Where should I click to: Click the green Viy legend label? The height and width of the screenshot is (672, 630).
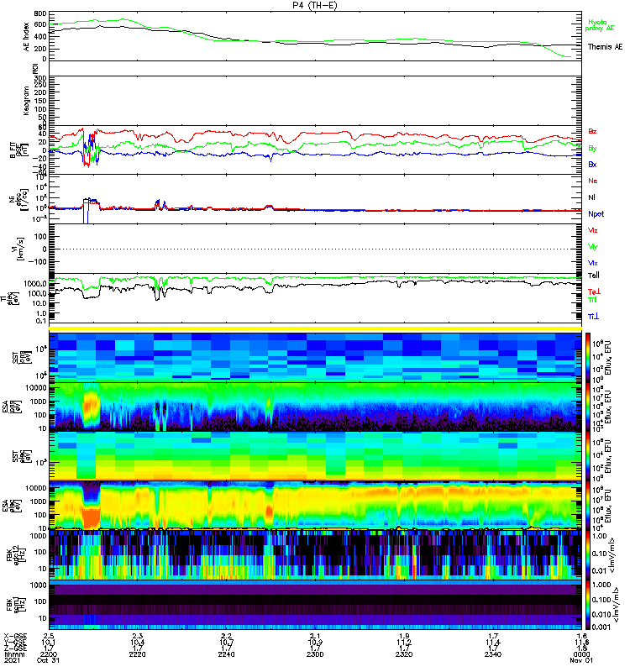tap(593, 247)
